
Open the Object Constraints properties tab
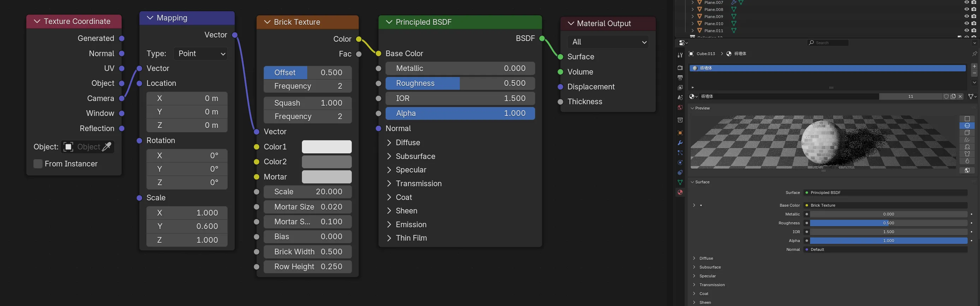[680, 172]
